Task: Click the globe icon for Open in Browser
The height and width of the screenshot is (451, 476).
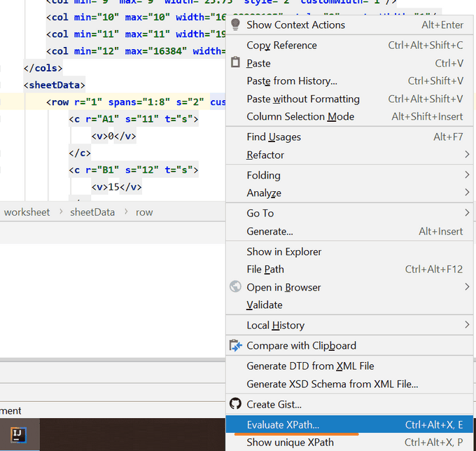Action: click(x=235, y=287)
